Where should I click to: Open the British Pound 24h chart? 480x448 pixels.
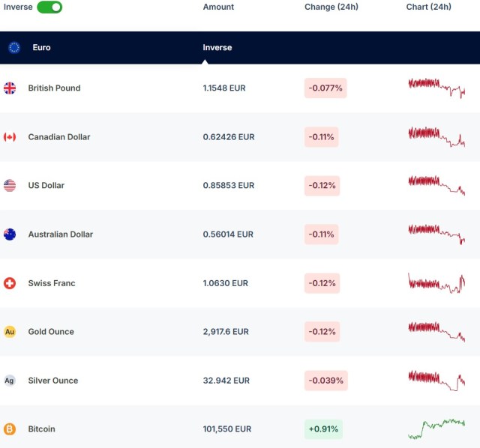[436, 87]
